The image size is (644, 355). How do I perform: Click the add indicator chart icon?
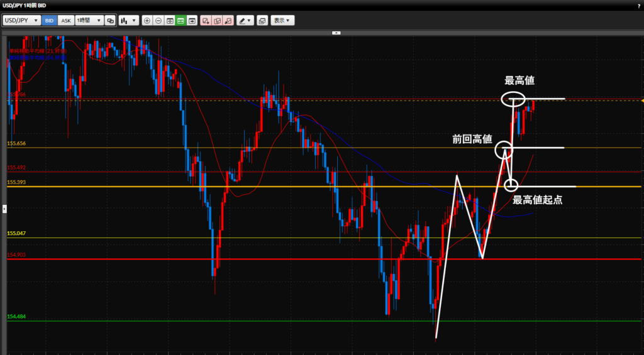tap(206, 20)
